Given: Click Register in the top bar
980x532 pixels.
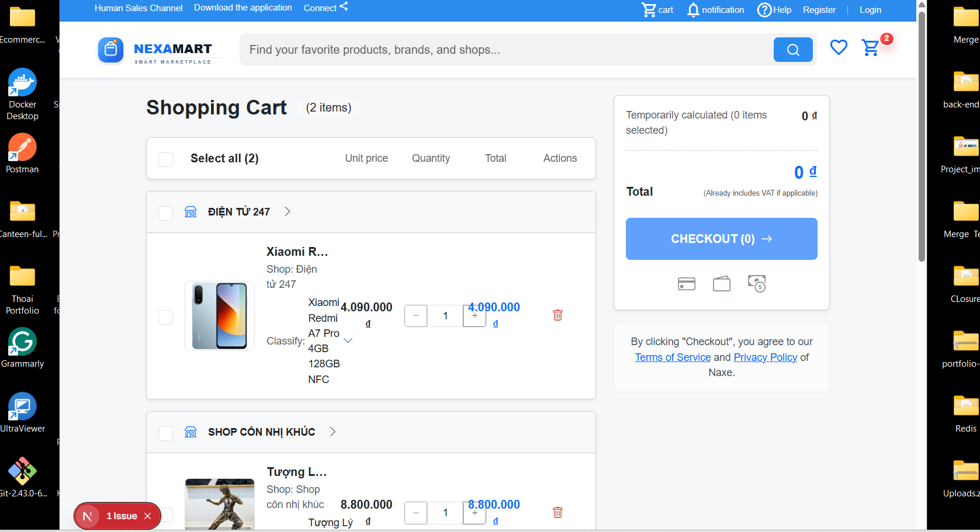Looking at the screenshot, I should coord(819,10).
